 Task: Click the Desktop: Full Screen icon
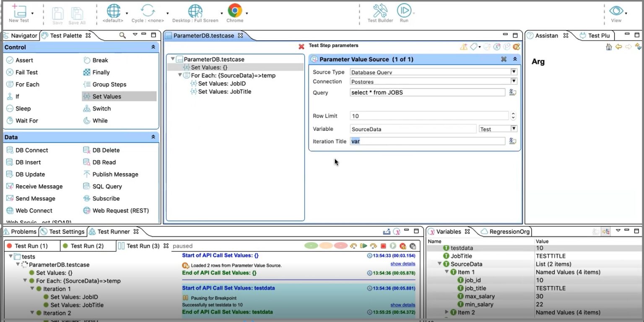[195, 10]
